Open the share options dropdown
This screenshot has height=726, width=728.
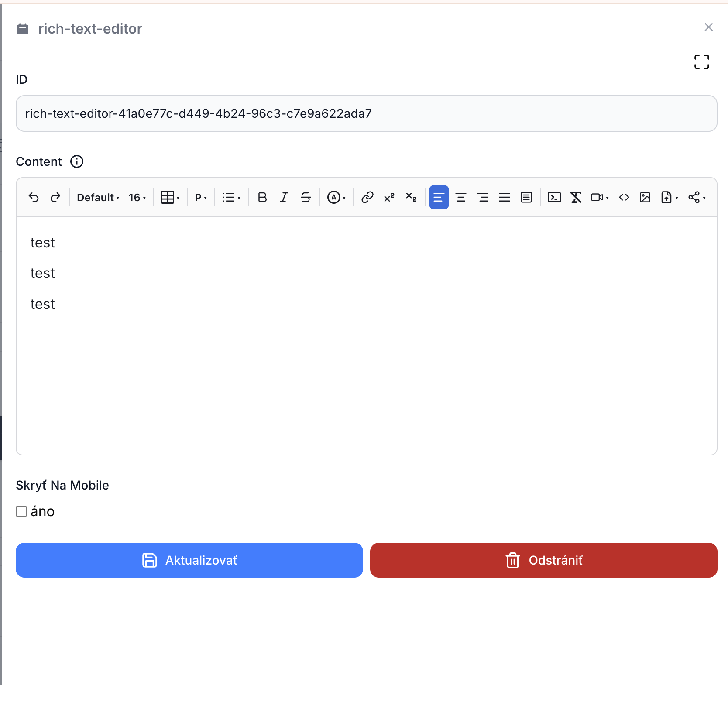[697, 198]
